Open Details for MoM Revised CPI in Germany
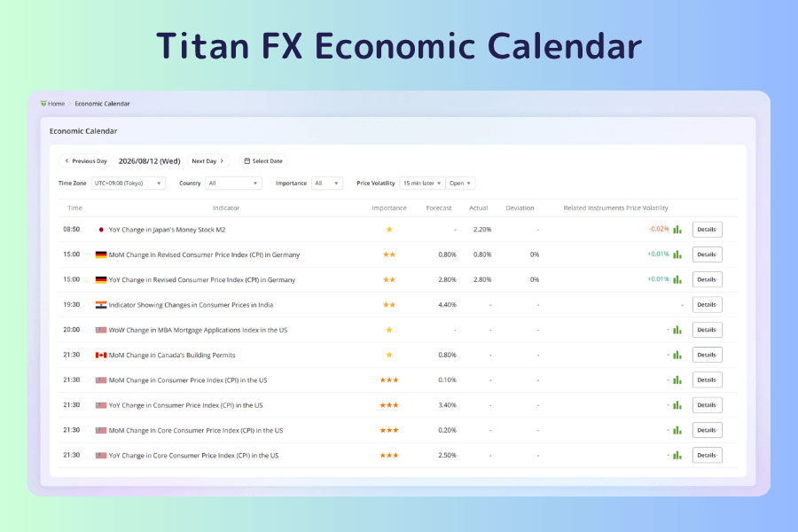798x532 pixels. (x=707, y=254)
